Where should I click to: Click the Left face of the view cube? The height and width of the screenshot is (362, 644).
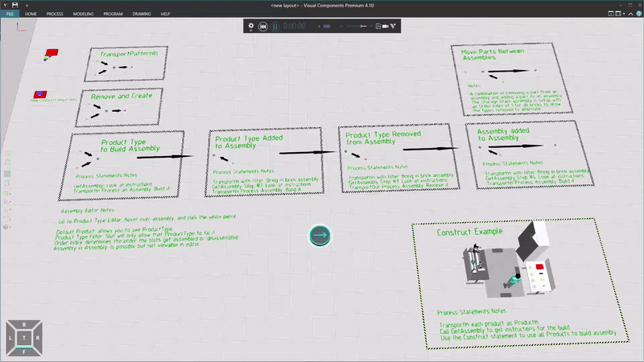pos(11,338)
